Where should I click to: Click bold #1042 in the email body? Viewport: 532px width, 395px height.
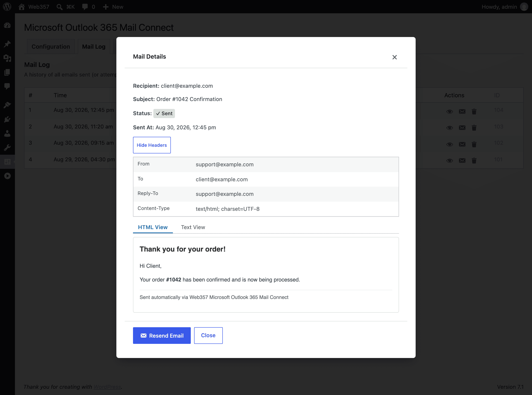coord(174,280)
